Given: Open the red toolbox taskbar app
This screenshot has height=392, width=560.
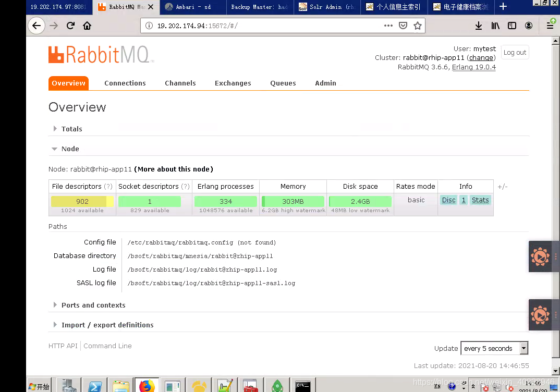Looking at the screenshot, I should [x=251, y=386].
